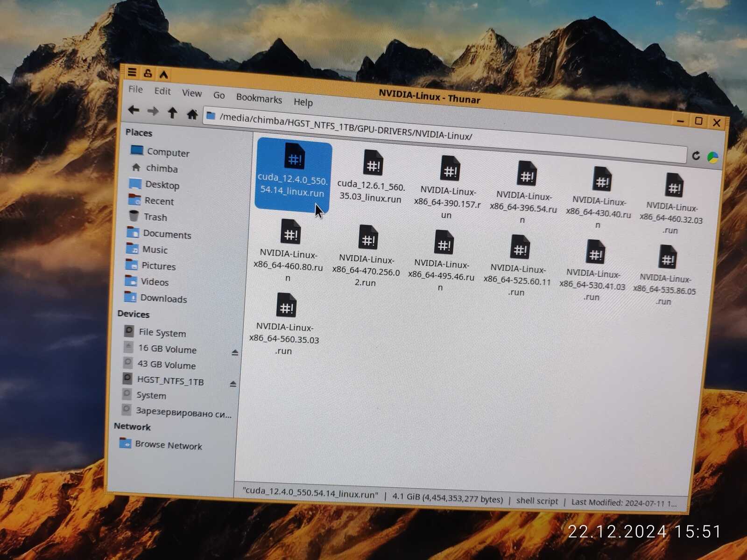The height and width of the screenshot is (560, 747).
Task: Go to the home folder icon
Action: click(x=192, y=114)
